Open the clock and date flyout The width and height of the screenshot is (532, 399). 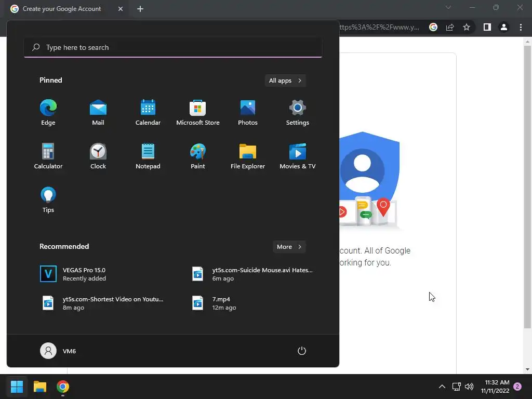pyautogui.click(x=495, y=387)
